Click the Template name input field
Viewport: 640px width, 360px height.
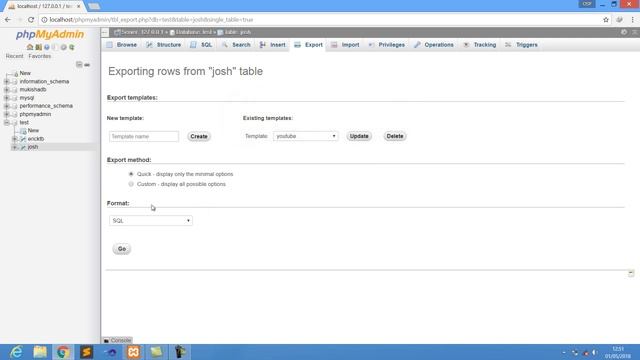coord(144,136)
